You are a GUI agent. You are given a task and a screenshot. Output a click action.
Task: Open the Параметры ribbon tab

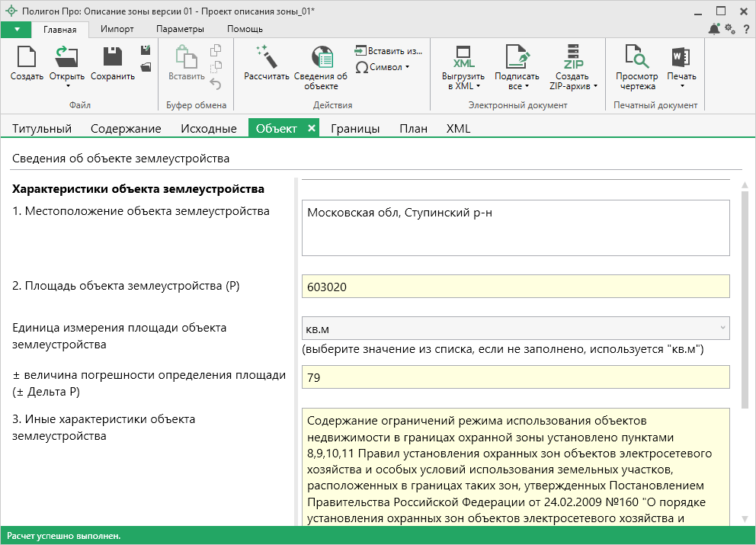[180, 29]
